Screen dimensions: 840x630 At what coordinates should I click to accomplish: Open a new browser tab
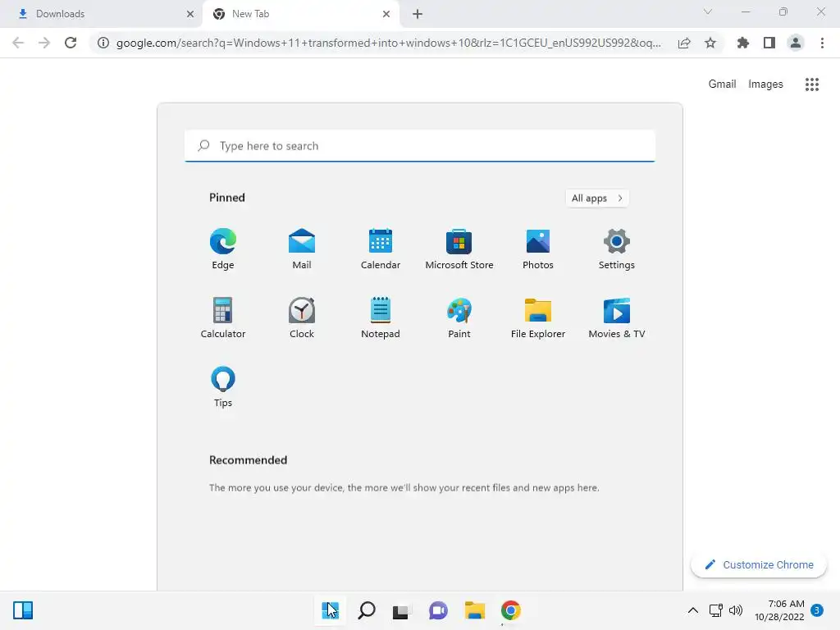tap(418, 14)
